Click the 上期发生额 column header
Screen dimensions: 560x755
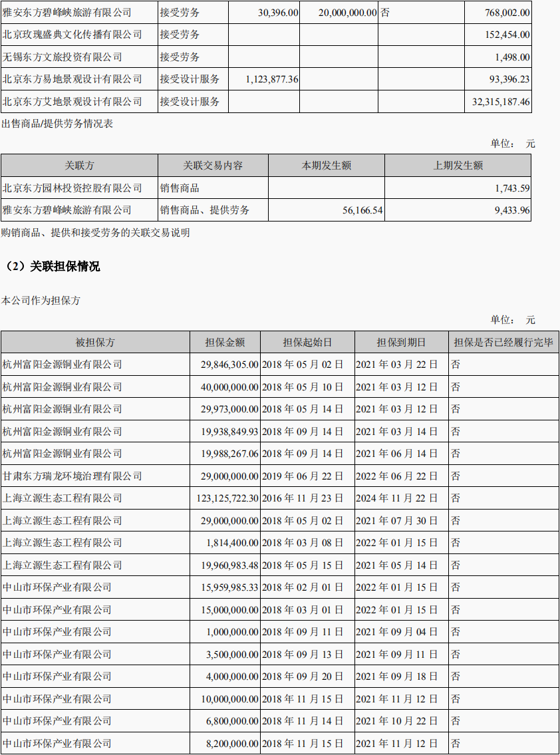[x=458, y=166]
